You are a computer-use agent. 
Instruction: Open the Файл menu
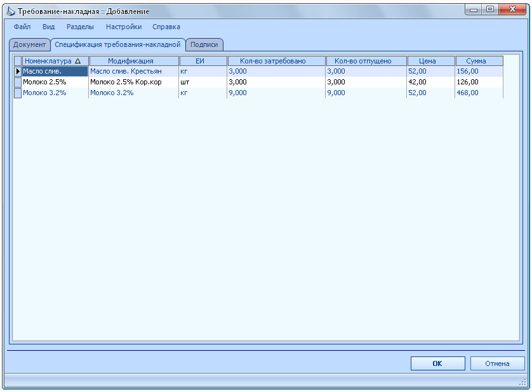[x=22, y=27]
